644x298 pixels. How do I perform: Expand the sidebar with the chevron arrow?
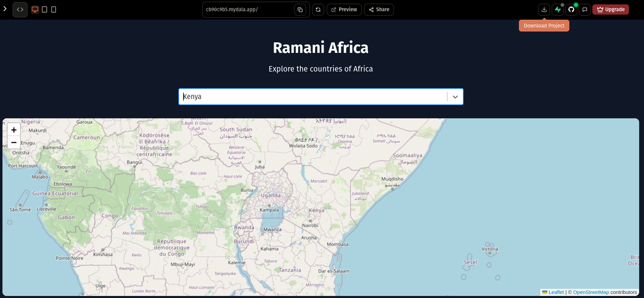pyautogui.click(x=5, y=9)
